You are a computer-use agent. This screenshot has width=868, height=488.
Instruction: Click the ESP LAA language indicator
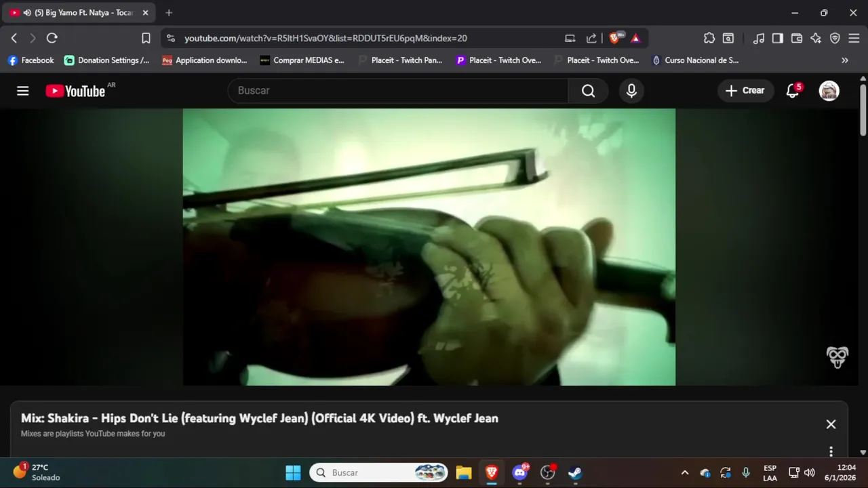click(x=770, y=472)
